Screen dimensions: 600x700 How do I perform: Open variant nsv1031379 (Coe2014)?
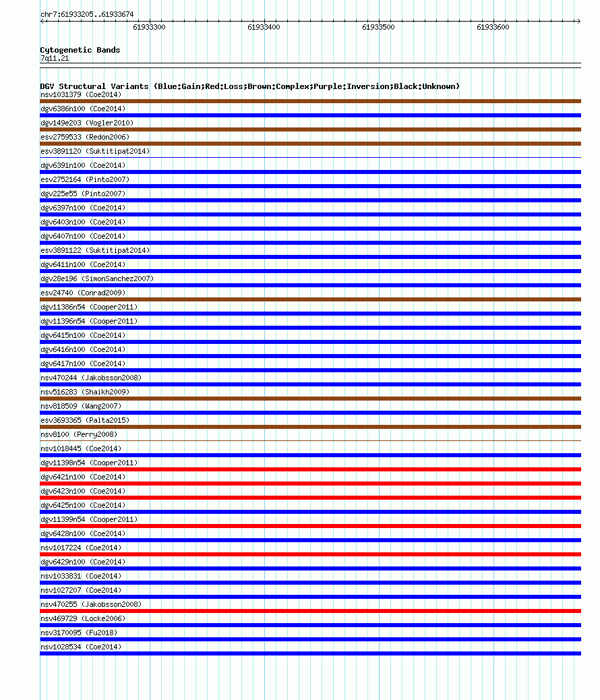[x=81, y=94]
